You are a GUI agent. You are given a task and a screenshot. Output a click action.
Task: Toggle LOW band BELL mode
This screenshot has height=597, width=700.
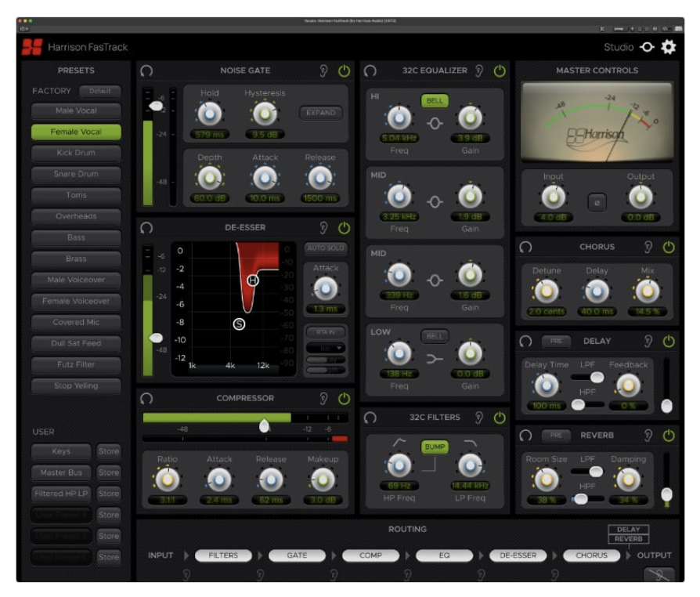click(x=435, y=336)
